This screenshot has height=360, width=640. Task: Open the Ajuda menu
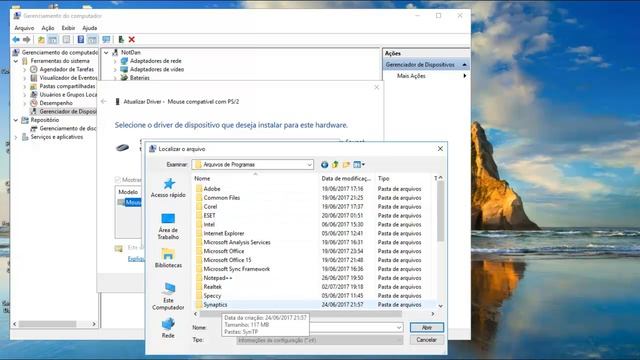coord(89,28)
